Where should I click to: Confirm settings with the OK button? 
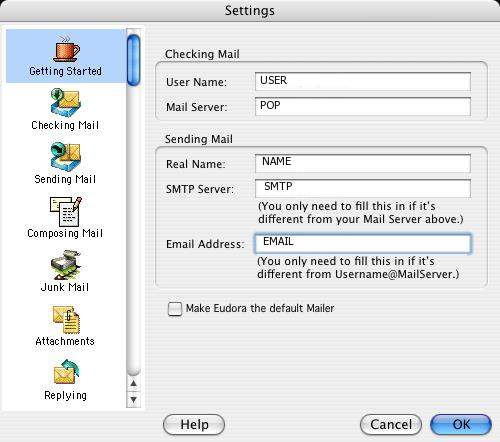coord(461,424)
